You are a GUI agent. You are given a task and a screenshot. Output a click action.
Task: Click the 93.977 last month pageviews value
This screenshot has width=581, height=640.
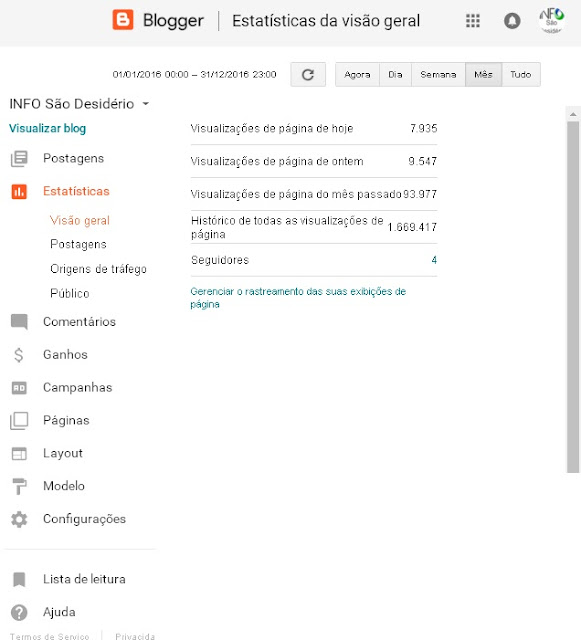click(420, 194)
